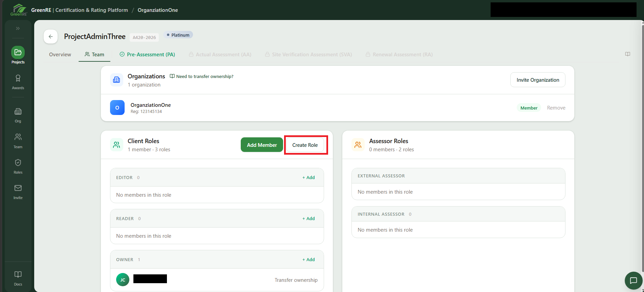Open Roles in the sidebar

[x=18, y=167]
